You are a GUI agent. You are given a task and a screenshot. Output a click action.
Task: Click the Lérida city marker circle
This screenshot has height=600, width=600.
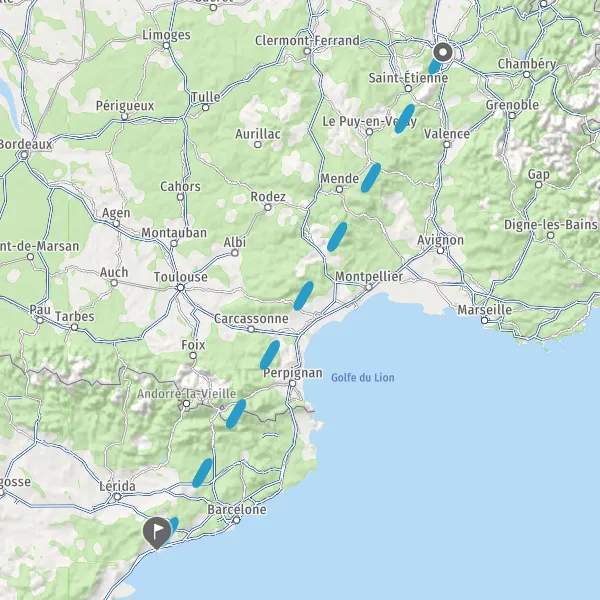(x=117, y=497)
